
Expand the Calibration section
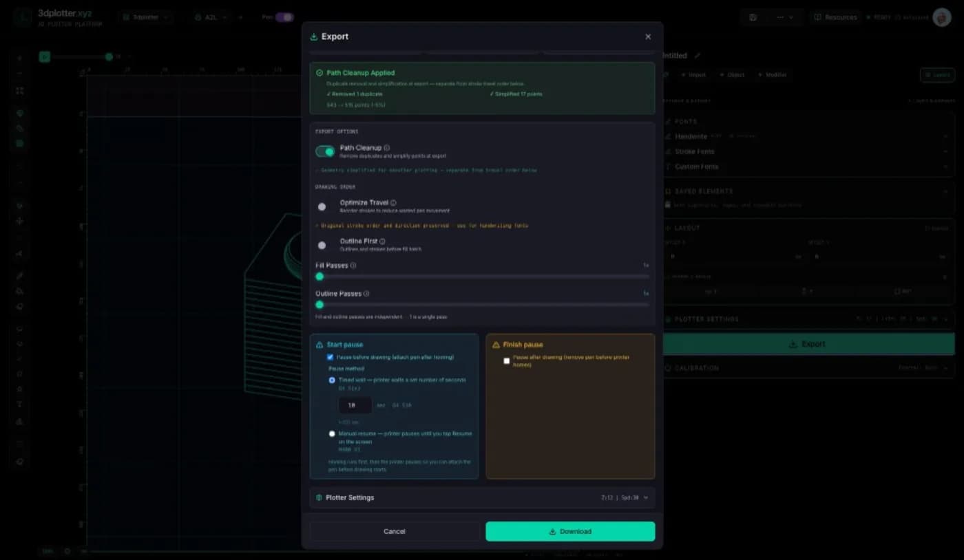coord(809,368)
